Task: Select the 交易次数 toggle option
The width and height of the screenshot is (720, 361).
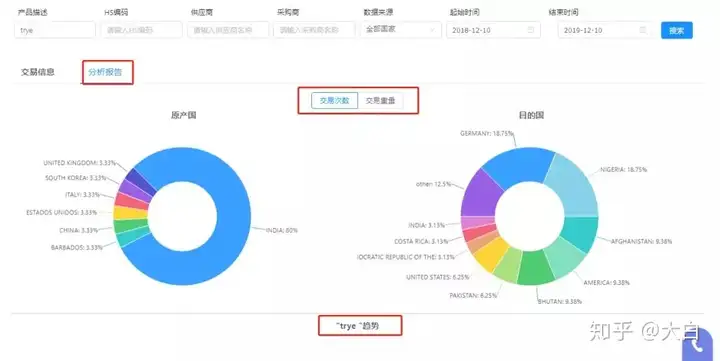Action: tap(334, 101)
